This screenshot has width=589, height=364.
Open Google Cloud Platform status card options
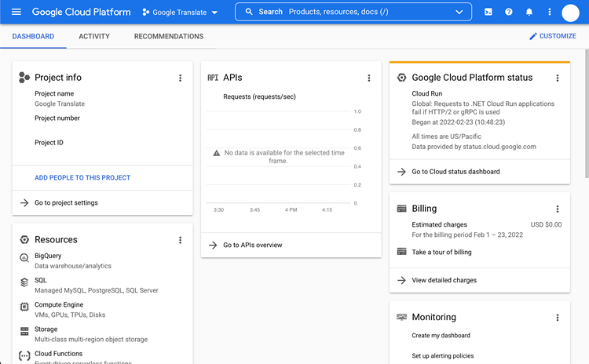point(558,78)
